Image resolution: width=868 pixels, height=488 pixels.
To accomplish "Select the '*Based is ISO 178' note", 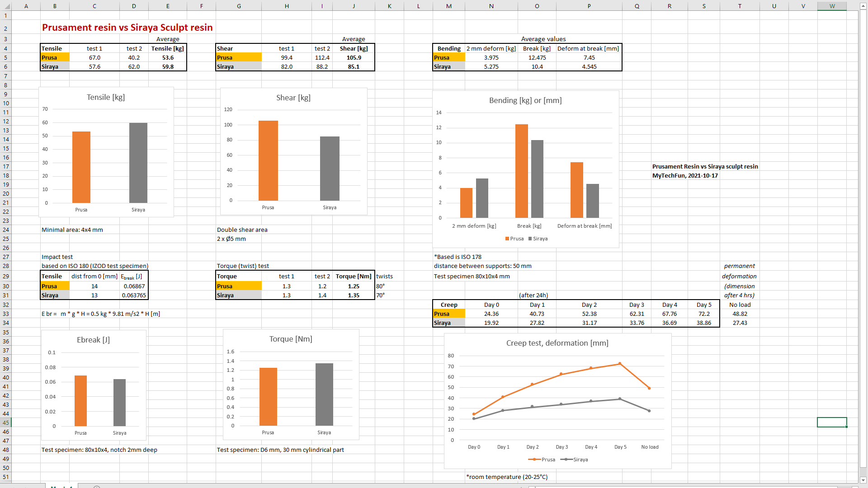I will tap(458, 257).
